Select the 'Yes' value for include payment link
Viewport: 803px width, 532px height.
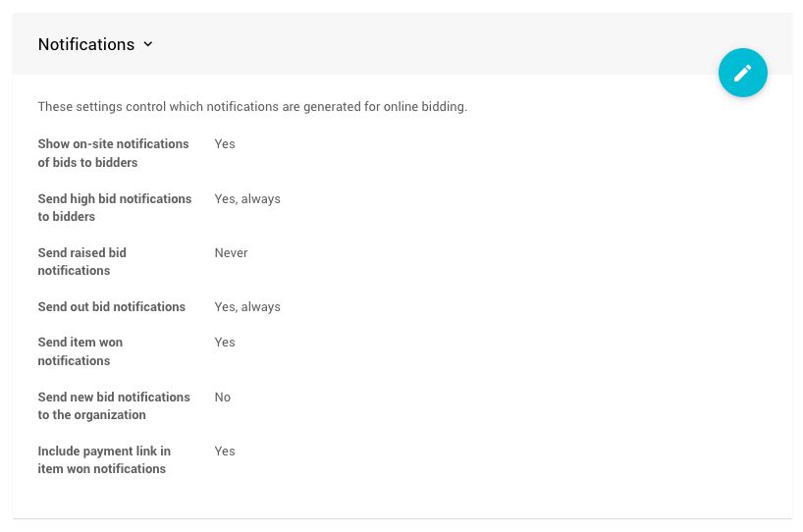tap(225, 452)
